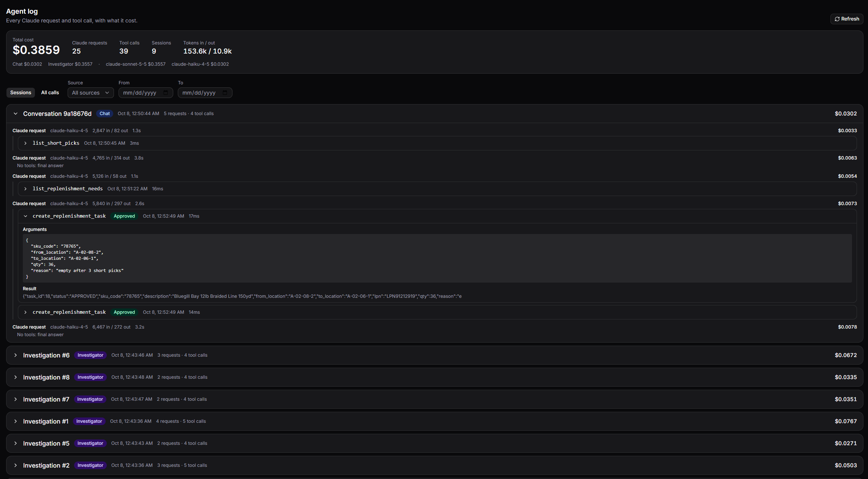Click the Investigator badge on Investigation #6
The width and height of the screenshot is (868, 479).
[x=90, y=355]
